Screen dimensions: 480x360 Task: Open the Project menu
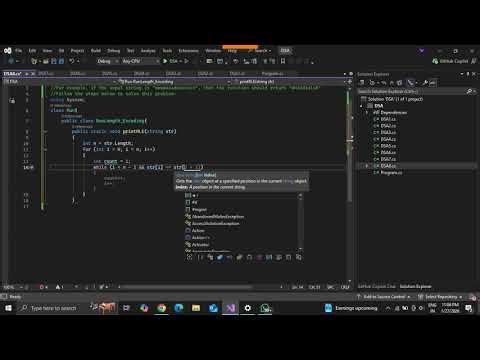(x=77, y=51)
